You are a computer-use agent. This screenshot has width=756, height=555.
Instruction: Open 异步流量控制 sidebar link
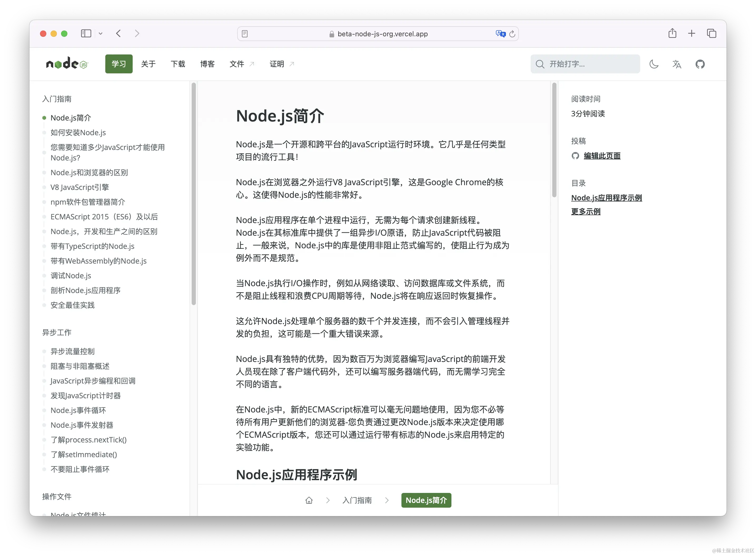(73, 352)
